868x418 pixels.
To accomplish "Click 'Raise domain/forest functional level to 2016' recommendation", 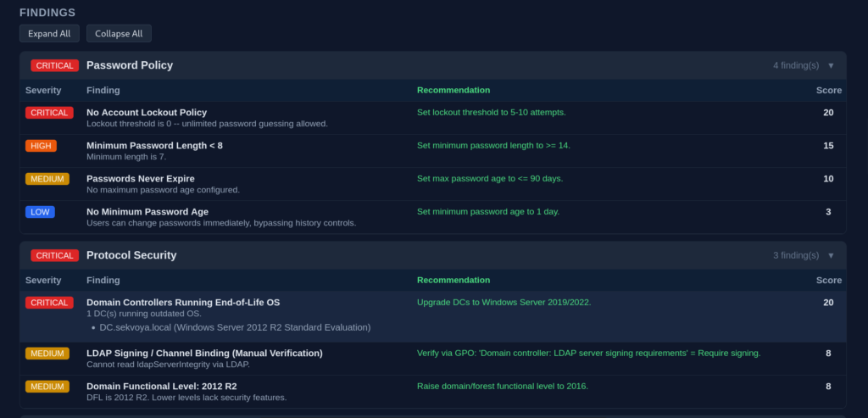I will 502,387.
